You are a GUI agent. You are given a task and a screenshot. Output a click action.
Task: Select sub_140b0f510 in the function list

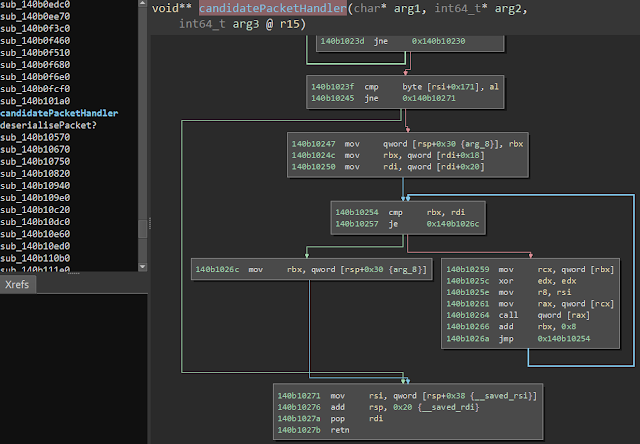[35, 53]
